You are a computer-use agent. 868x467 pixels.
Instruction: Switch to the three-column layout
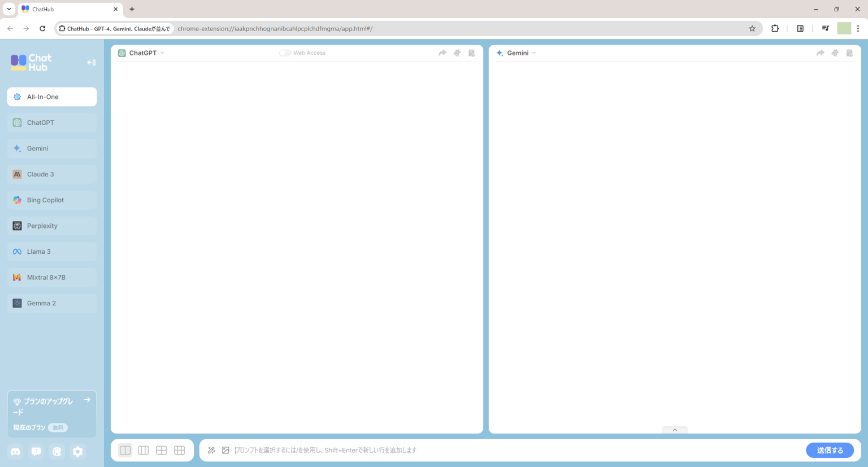pos(144,450)
